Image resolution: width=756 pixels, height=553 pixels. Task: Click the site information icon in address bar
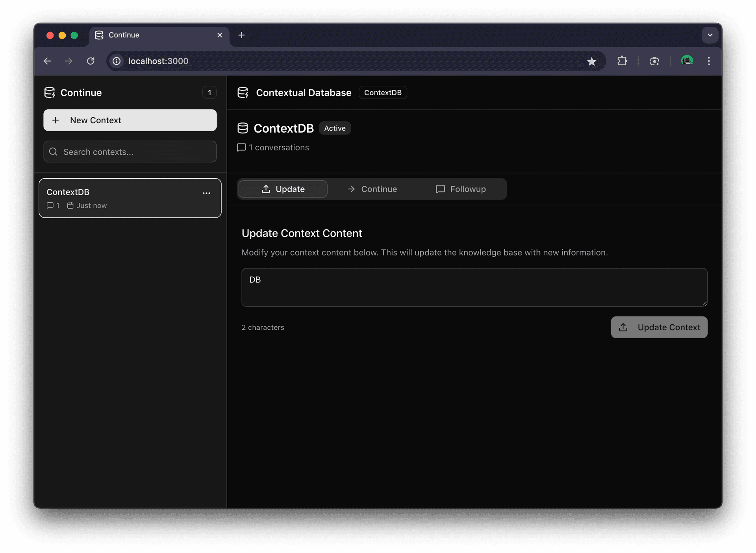(x=117, y=61)
